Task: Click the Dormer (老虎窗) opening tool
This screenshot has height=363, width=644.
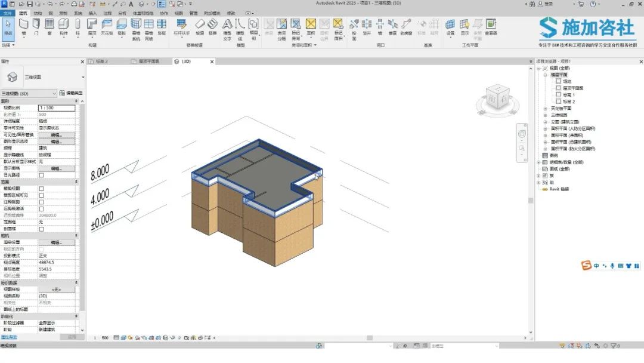Action: (x=406, y=27)
